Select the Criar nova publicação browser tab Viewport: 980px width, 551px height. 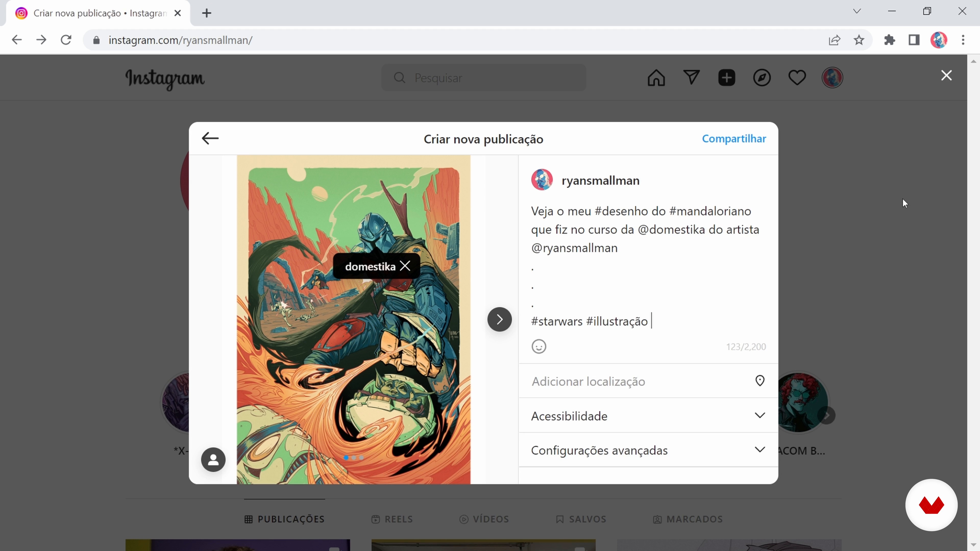(x=98, y=13)
